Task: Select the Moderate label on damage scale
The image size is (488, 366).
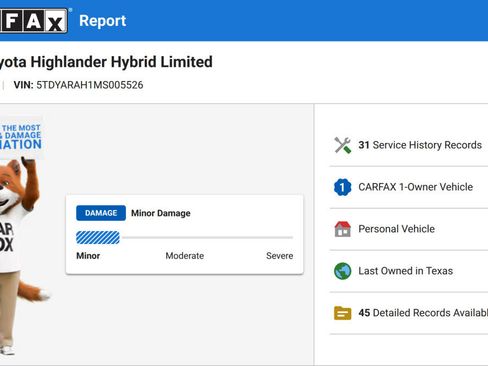Action: tap(185, 256)
